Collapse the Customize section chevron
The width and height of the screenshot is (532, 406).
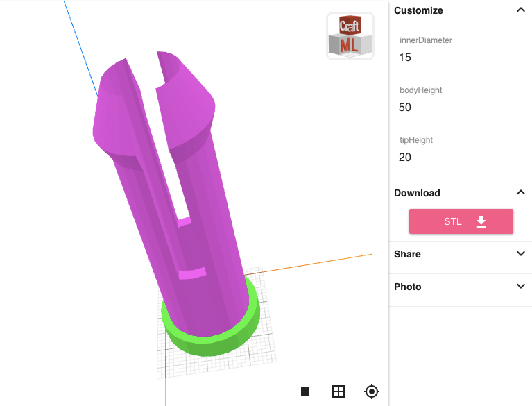coord(520,10)
